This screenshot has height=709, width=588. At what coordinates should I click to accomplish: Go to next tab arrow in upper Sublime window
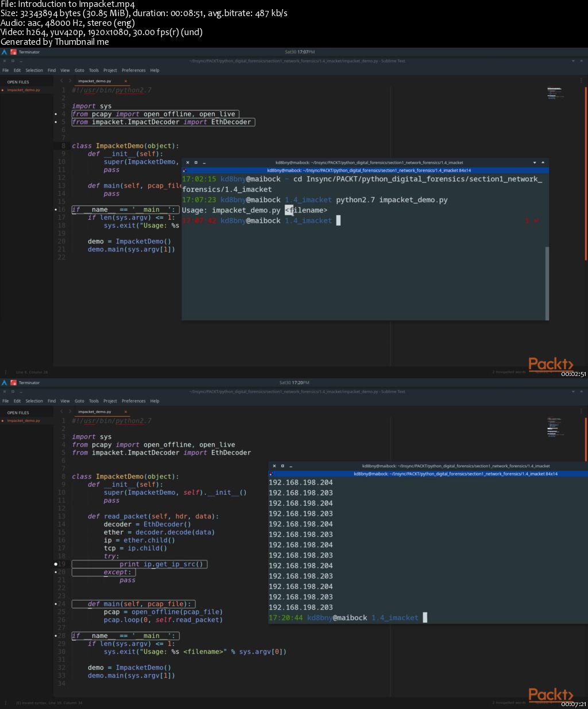click(70, 81)
